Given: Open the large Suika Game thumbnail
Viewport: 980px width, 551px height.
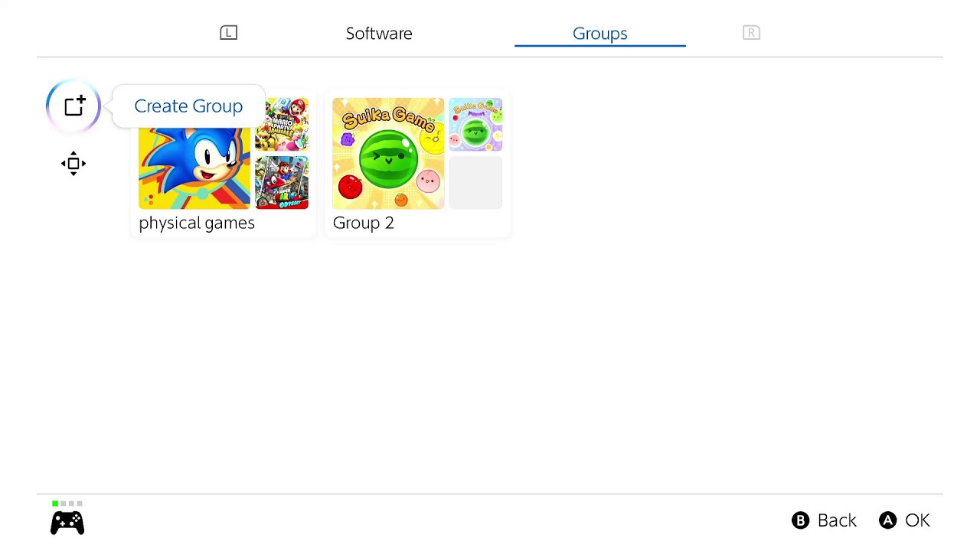Looking at the screenshot, I should point(388,153).
